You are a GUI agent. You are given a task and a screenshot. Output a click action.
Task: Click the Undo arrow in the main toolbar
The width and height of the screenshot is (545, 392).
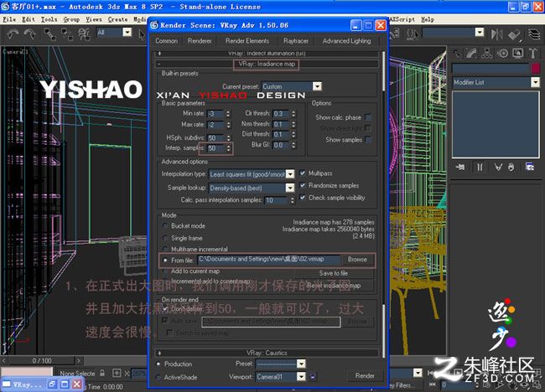[x=13, y=34]
